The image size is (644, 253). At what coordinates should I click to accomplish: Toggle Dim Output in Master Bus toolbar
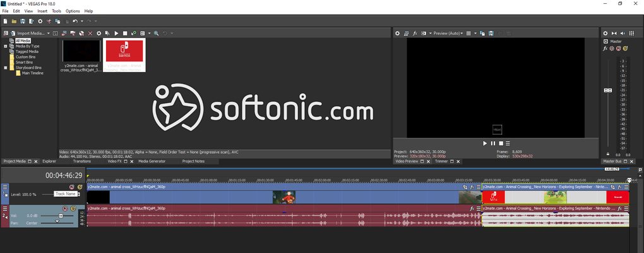pyautogui.click(x=623, y=34)
